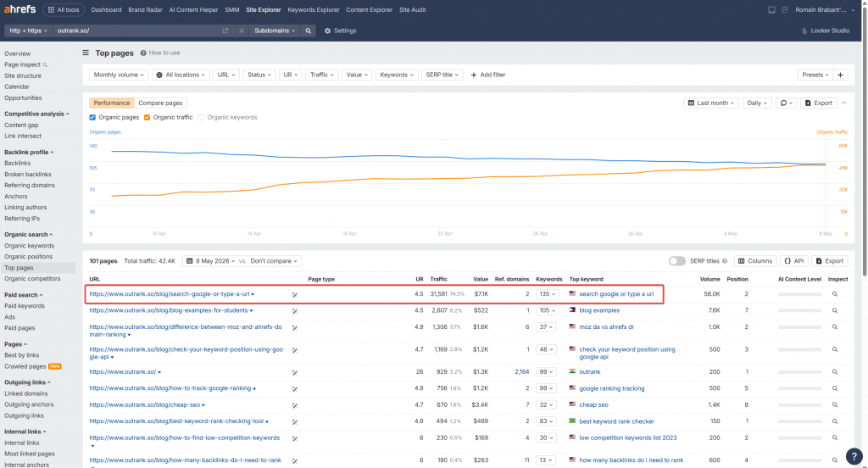The width and height of the screenshot is (868, 468).
Task: Open the All locations dropdown
Action: (181, 75)
